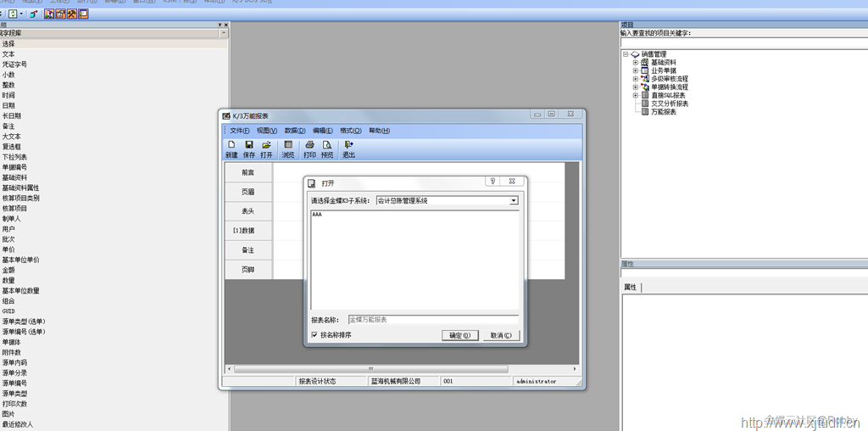
Task: Click the 新建 (New) toolbar icon
Action: click(231, 145)
